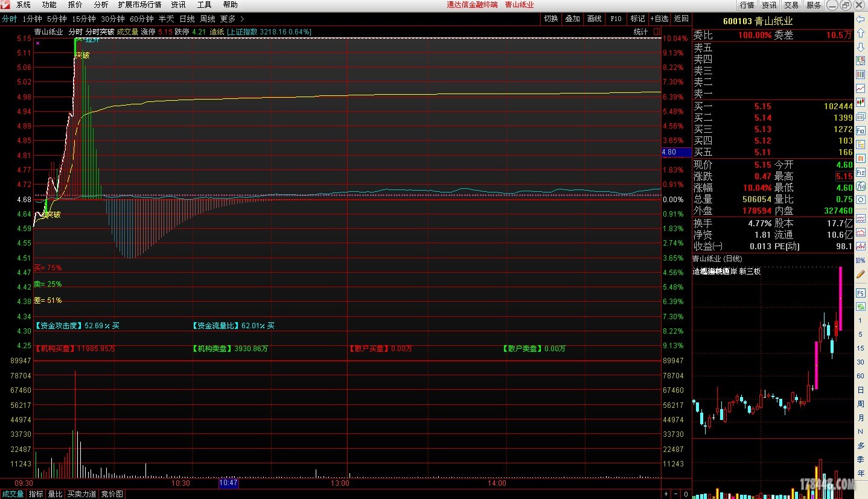Screen dimensions: 868x499
Task: Select the pencil drawing tool icon
Action: (861, 274)
